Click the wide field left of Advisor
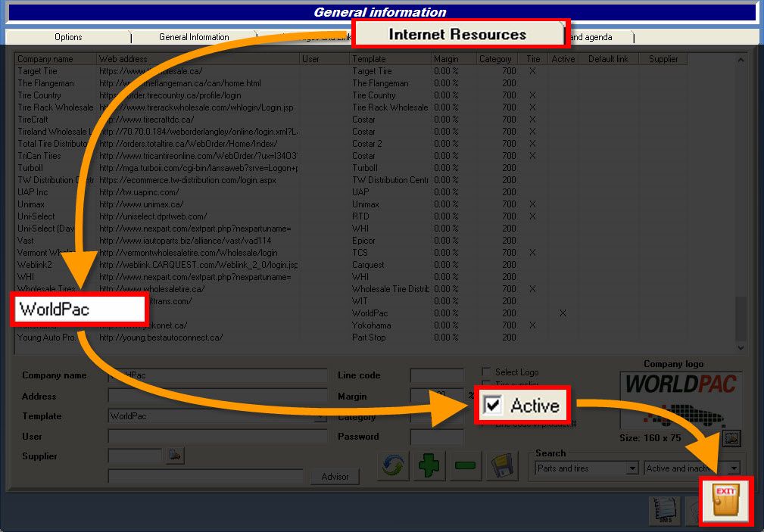Viewport: 764px width, 532px height. (x=206, y=477)
